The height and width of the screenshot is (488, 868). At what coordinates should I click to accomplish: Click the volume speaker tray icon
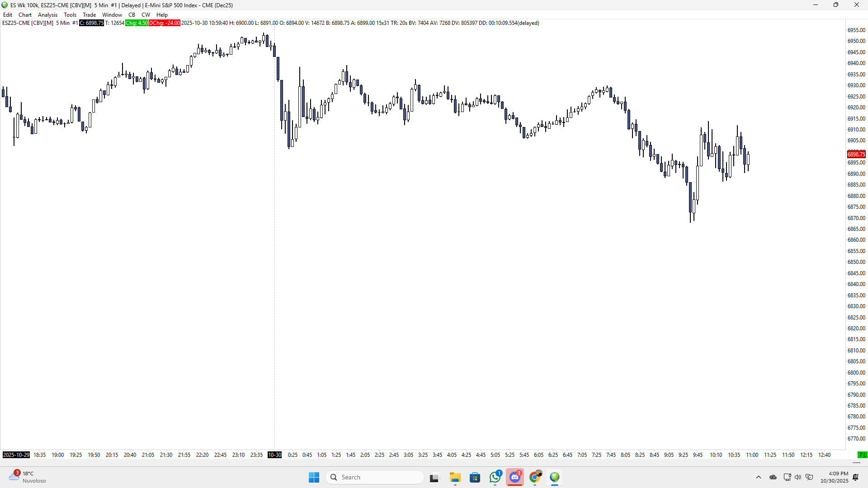[797, 477]
